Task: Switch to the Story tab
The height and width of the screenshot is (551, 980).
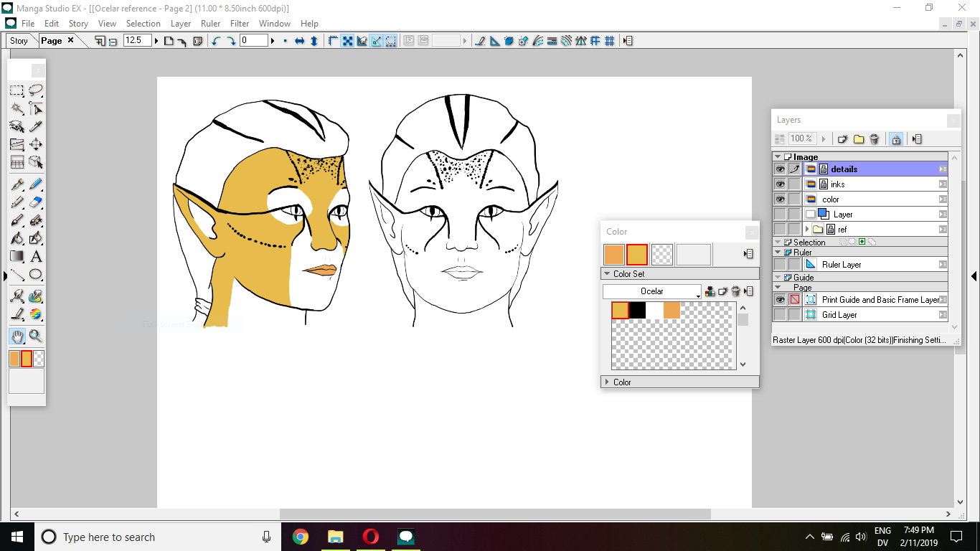Action: [x=19, y=41]
